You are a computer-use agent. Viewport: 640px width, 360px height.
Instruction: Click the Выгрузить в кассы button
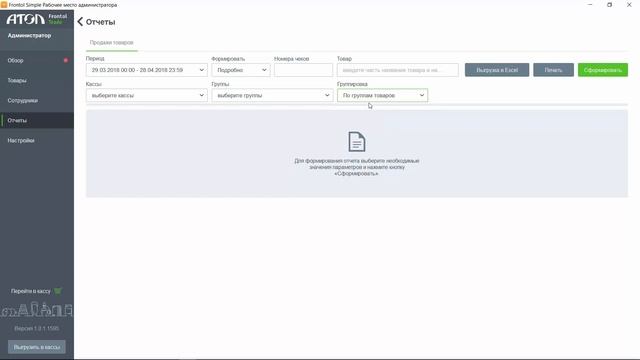click(x=37, y=347)
